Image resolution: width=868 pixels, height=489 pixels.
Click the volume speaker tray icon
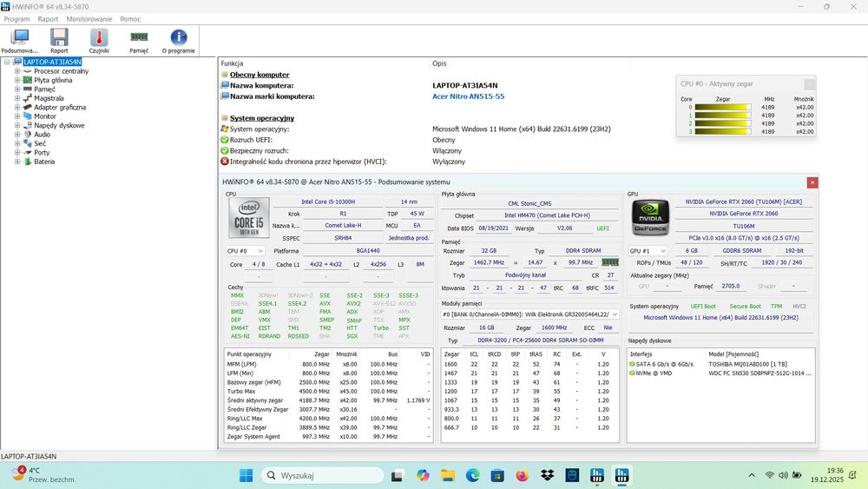click(x=783, y=475)
